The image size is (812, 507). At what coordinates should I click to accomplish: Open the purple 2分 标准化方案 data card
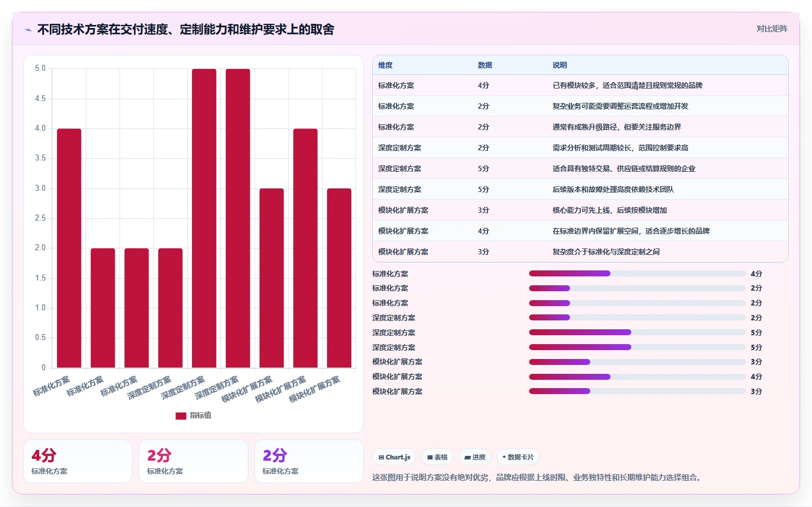pos(309,461)
